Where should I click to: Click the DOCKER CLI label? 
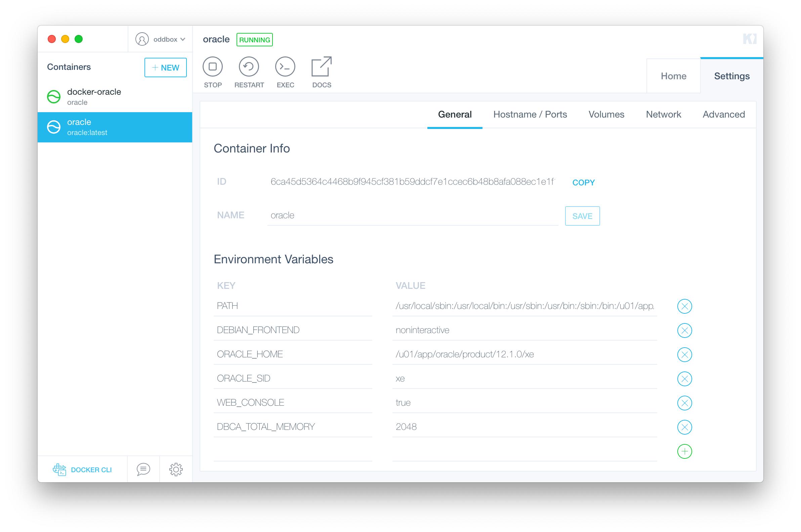[91, 470]
